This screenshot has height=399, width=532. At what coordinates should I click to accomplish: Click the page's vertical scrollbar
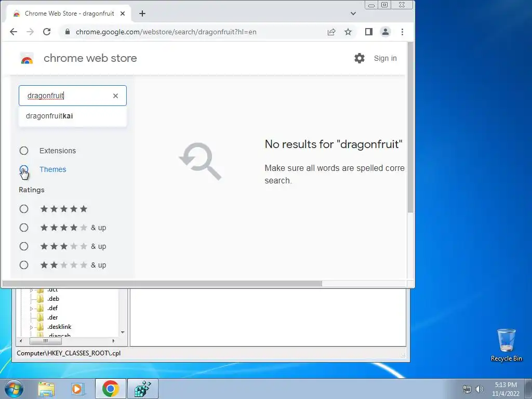click(x=410, y=128)
